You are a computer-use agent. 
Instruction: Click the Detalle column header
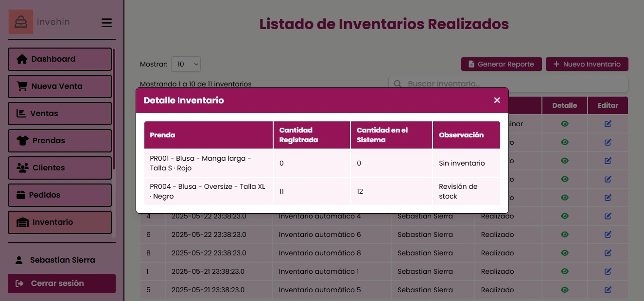[565, 105]
